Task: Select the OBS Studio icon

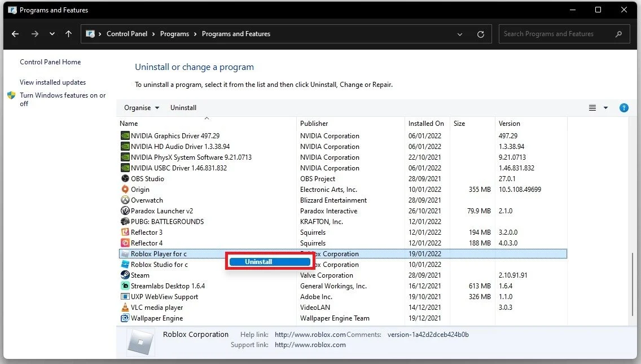Action: (125, 179)
